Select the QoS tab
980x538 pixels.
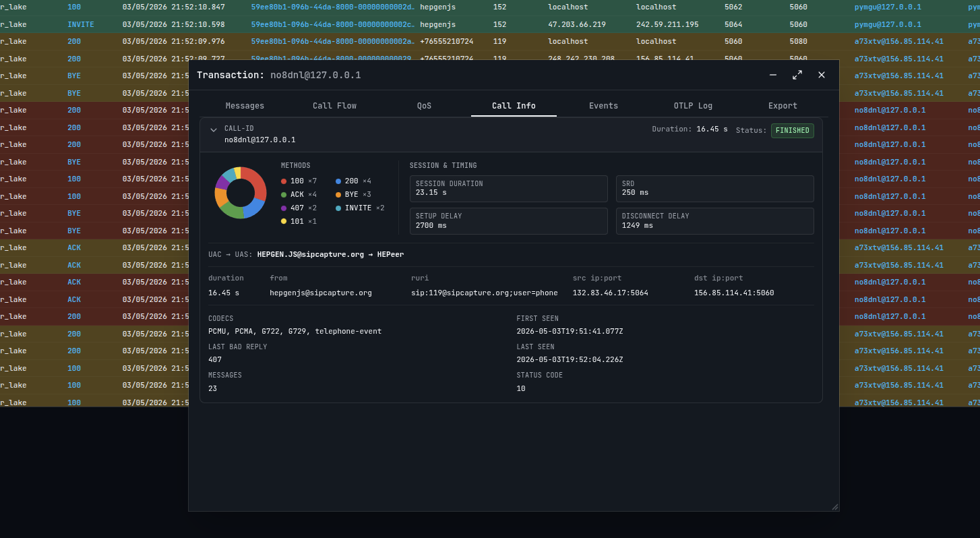(x=424, y=106)
